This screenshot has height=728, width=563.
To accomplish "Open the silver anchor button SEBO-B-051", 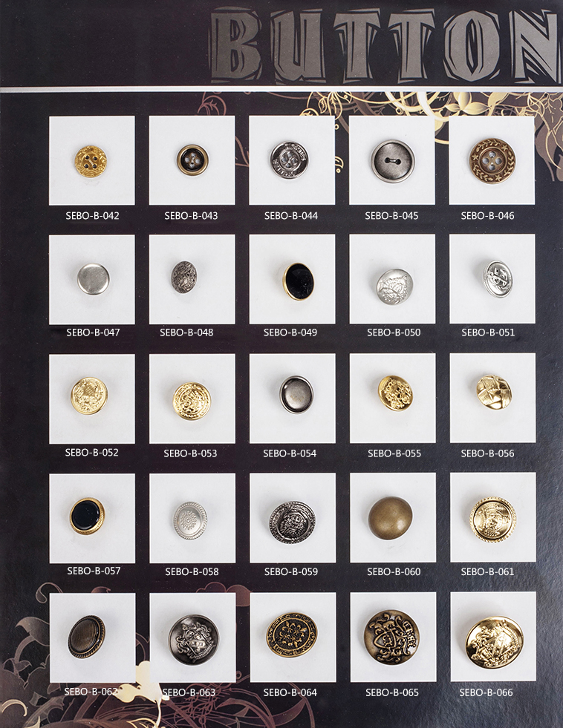I will 498,278.
